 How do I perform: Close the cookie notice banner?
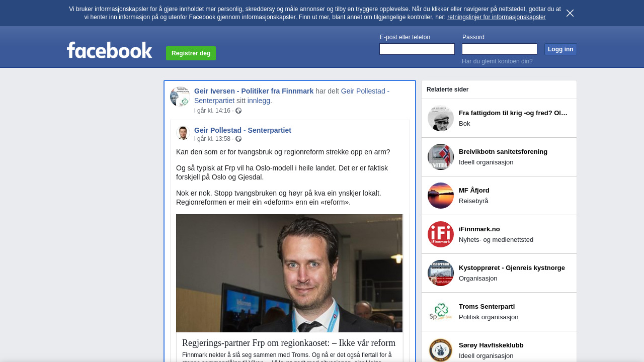pos(570,13)
